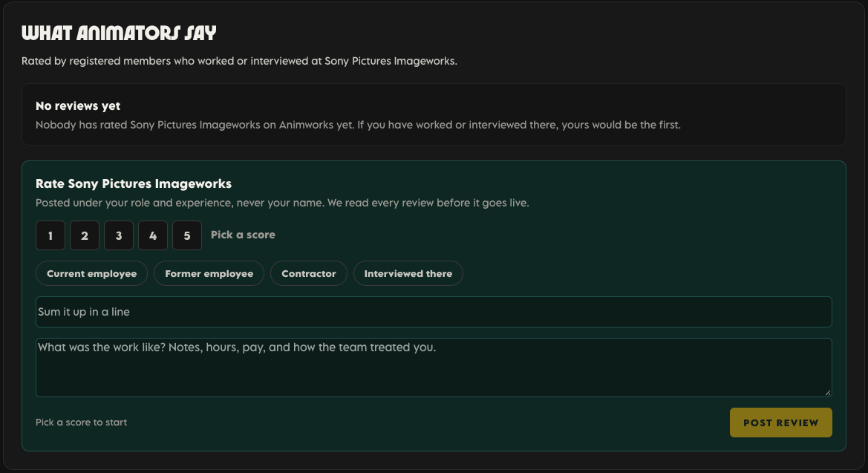
Task: Rate the studio with score 4
Action: tap(153, 235)
